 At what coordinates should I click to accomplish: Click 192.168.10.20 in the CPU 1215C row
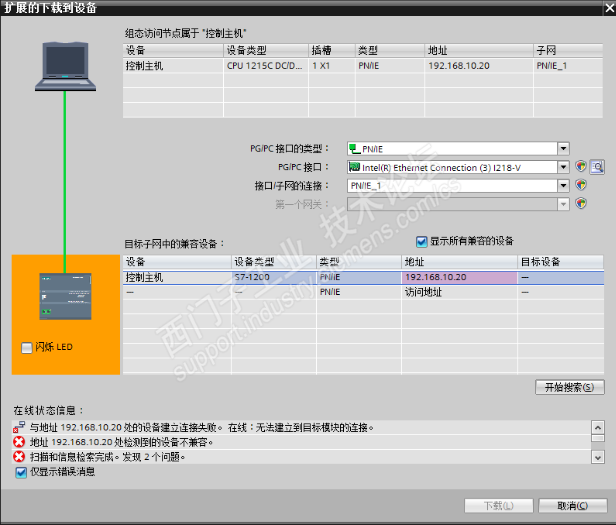pos(459,66)
